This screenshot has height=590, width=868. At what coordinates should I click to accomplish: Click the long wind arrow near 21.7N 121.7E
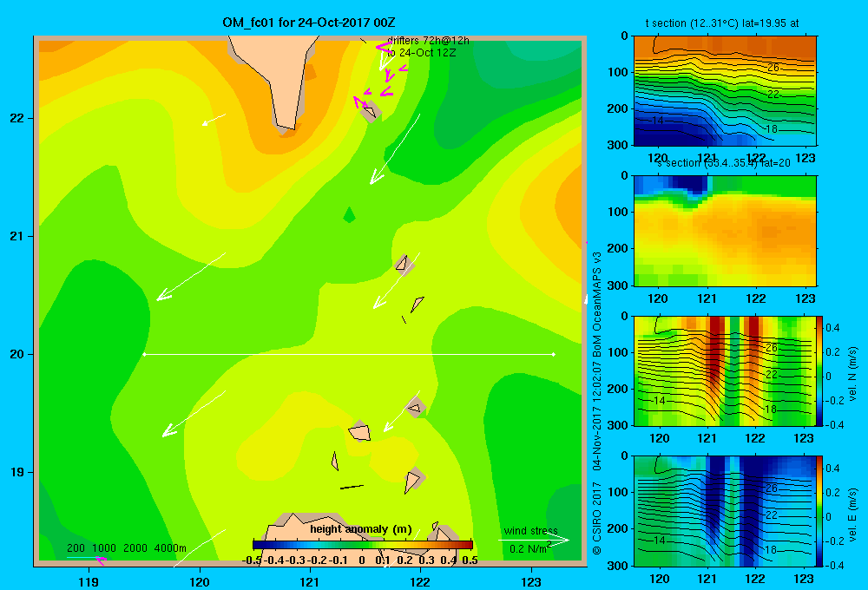coord(395,149)
